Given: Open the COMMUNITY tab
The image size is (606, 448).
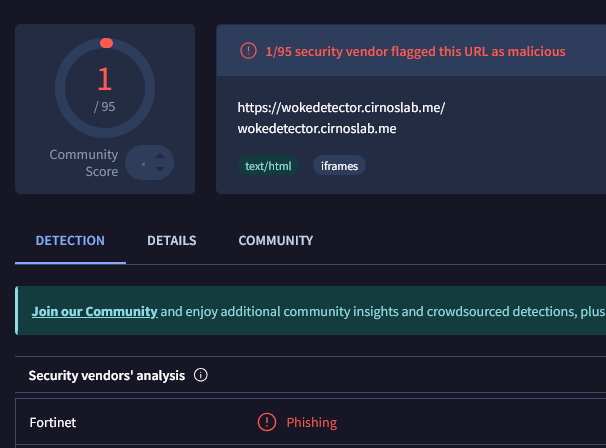Looking at the screenshot, I should pos(275,241).
